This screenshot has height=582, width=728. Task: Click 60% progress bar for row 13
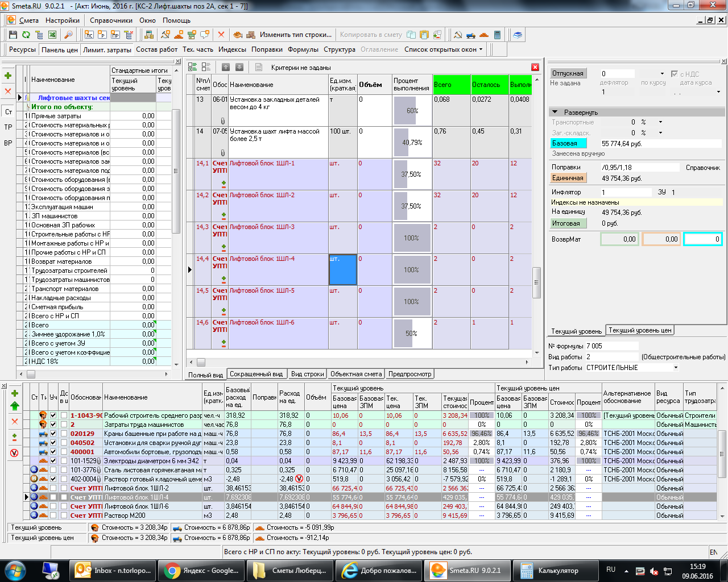pyautogui.click(x=412, y=111)
